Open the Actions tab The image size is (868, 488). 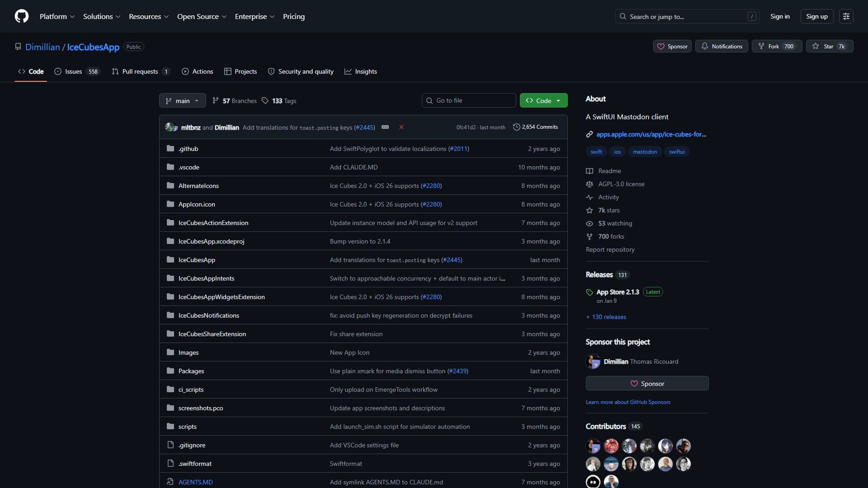point(197,71)
